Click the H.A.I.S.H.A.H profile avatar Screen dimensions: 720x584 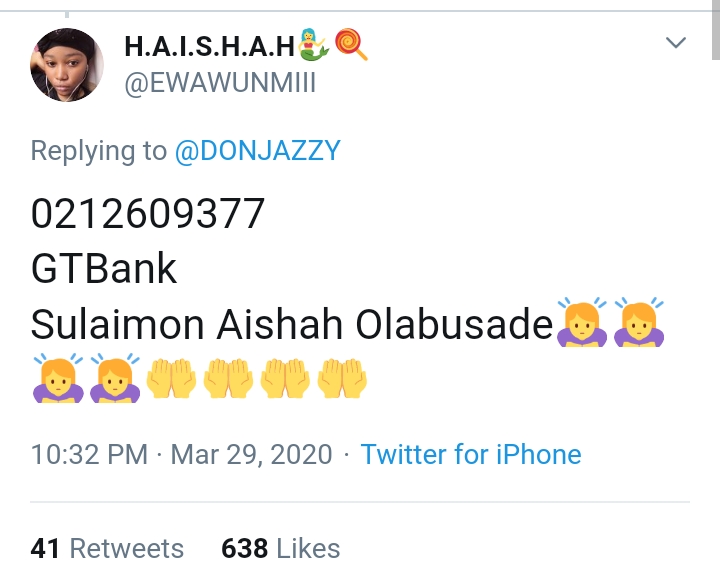point(65,62)
